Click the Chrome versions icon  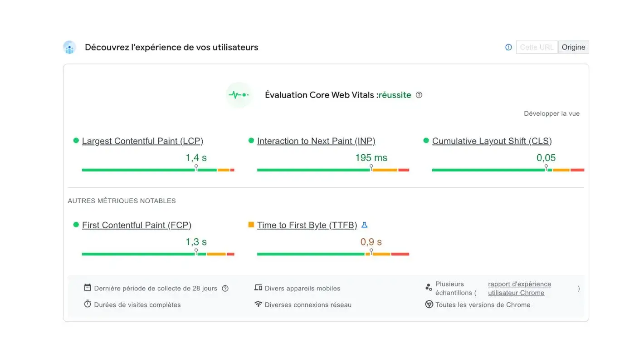(429, 304)
